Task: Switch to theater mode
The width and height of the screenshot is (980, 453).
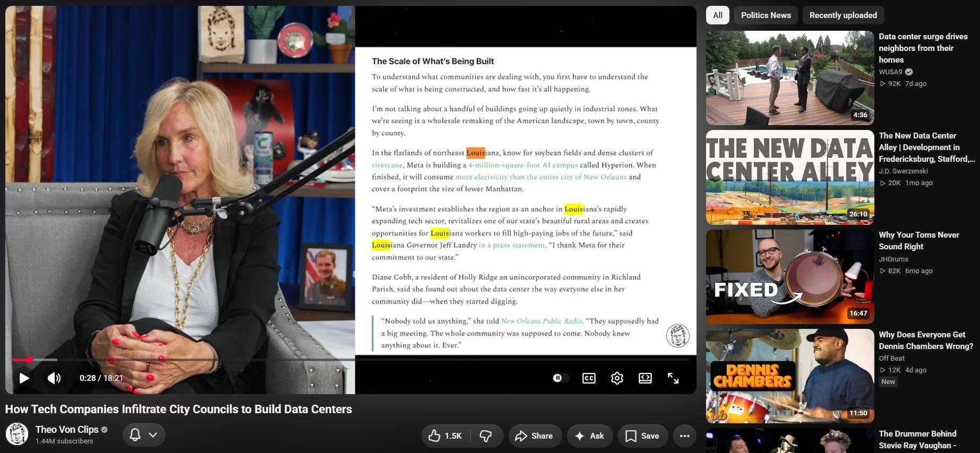Action: tap(645, 378)
